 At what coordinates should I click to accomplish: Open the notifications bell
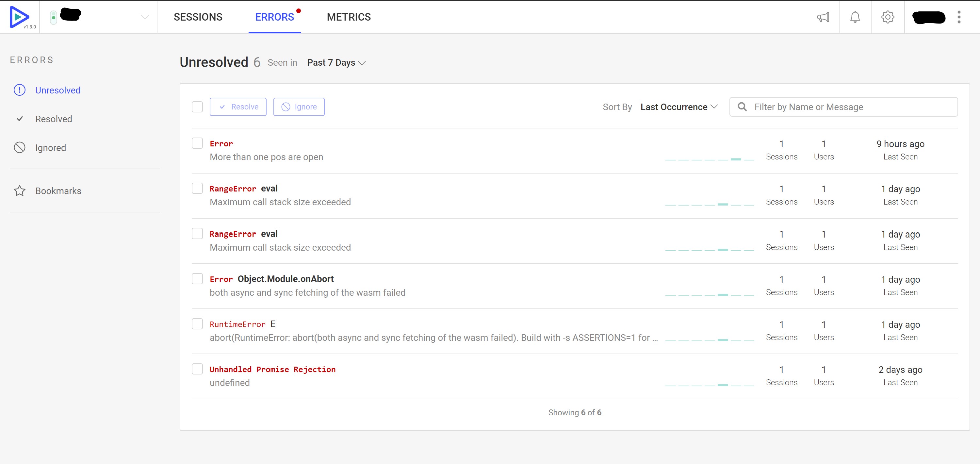tap(855, 17)
